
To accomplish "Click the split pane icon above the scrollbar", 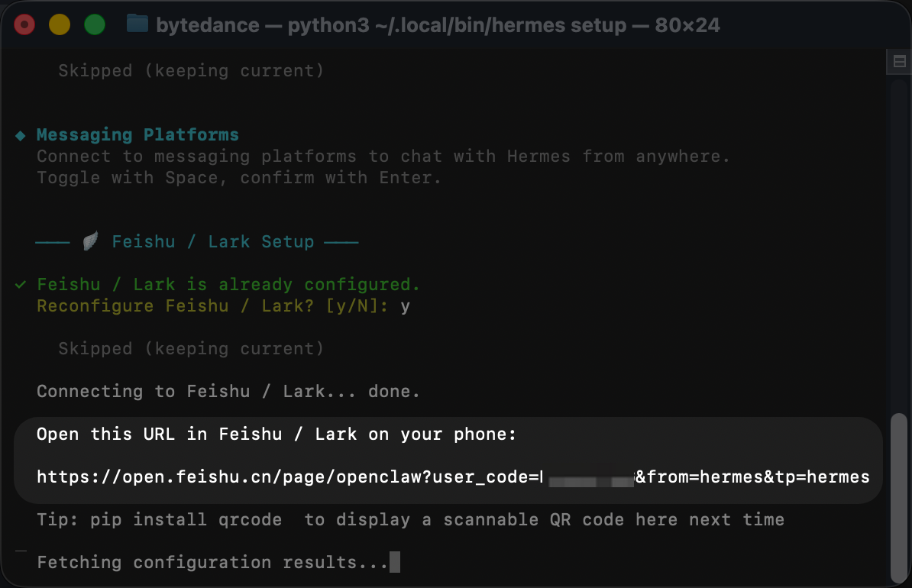I will pyautogui.click(x=898, y=63).
